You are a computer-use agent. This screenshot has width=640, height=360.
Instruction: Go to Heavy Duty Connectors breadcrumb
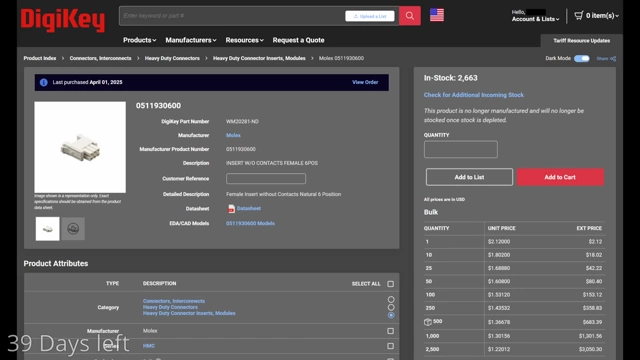coord(172,58)
